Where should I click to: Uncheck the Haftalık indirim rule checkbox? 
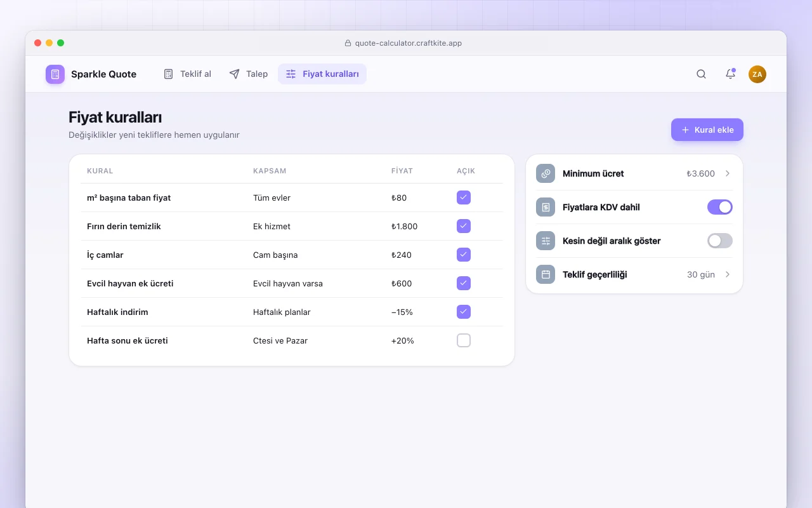click(x=464, y=312)
